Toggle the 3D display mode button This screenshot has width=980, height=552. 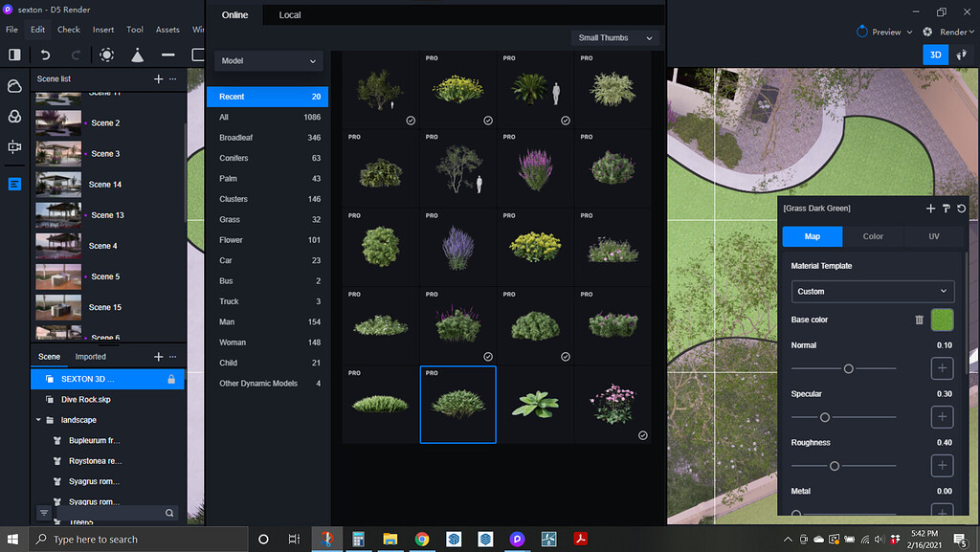coord(935,55)
